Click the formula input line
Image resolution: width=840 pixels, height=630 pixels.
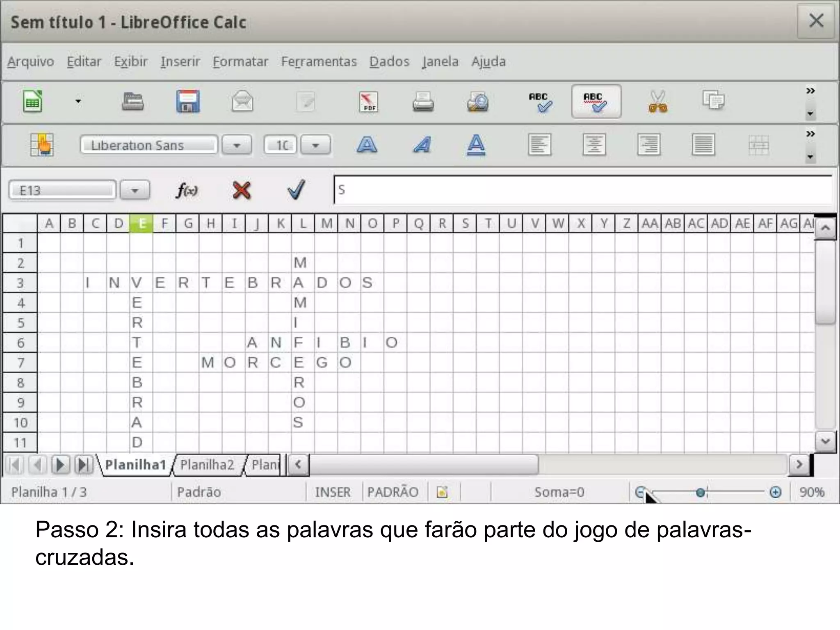click(x=582, y=190)
